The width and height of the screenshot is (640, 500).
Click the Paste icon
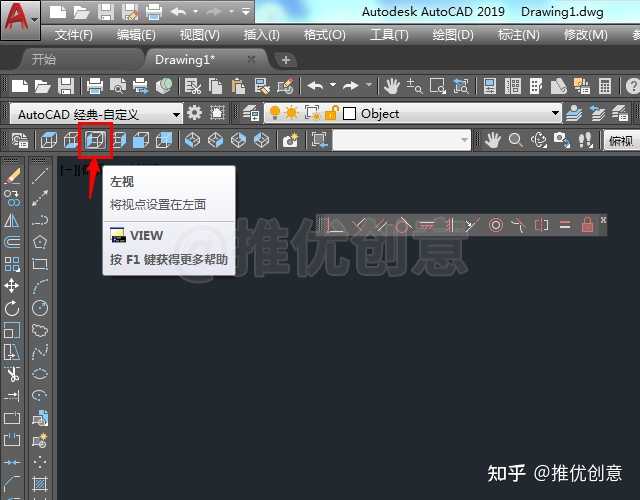pos(238,87)
